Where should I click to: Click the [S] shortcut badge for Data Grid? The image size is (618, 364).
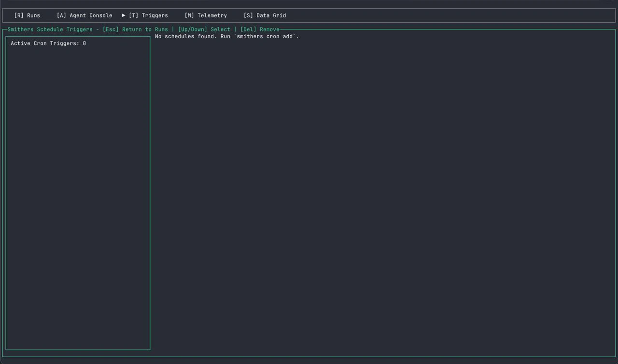tap(248, 15)
